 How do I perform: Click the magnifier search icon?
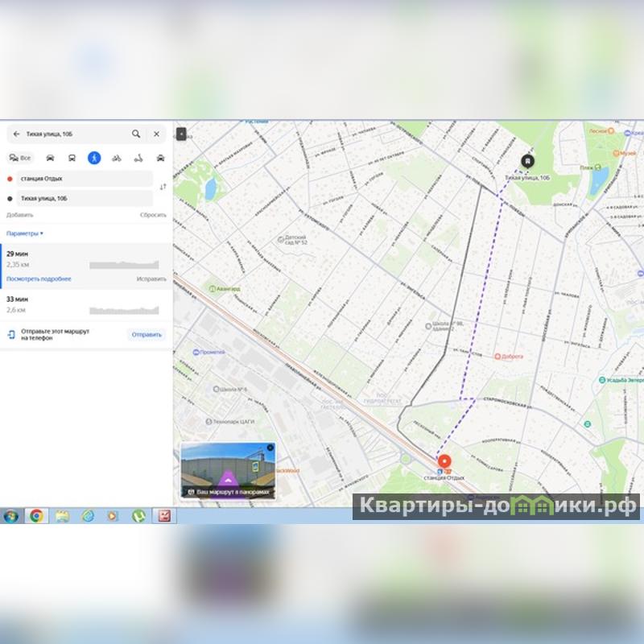point(136,134)
